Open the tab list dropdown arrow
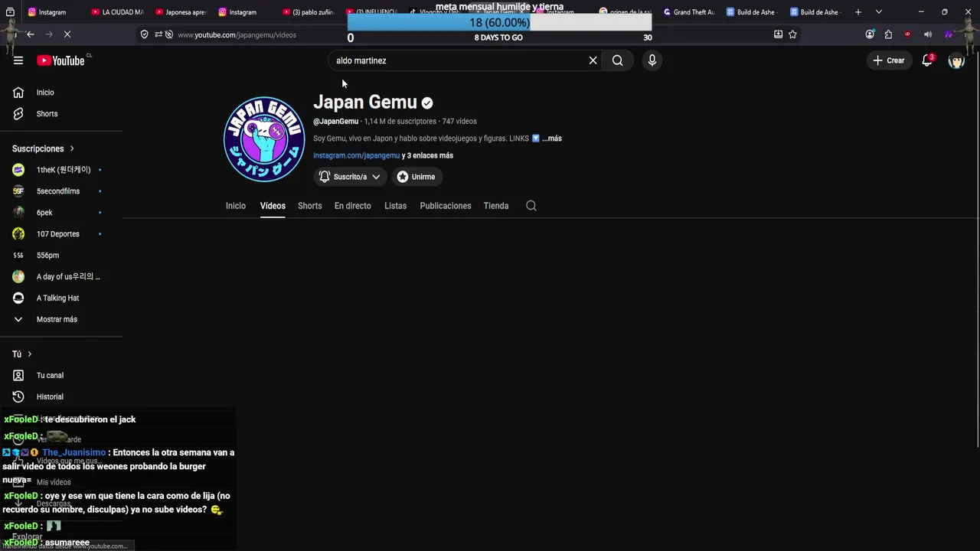Image resolution: width=980 pixels, height=551 pixels. pos(878,12)
